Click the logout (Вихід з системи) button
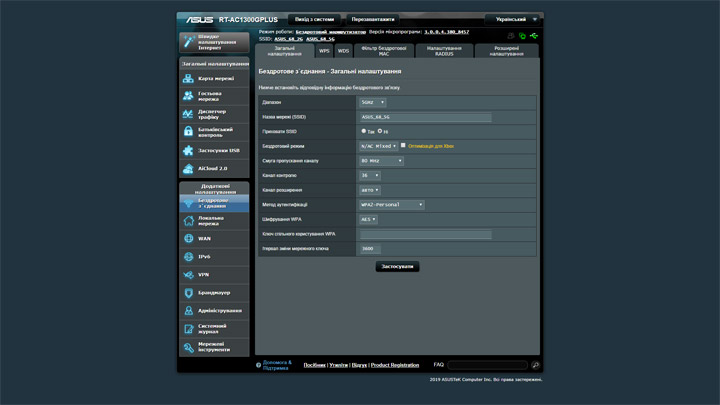This screenshot has width=720, height=405. (315, 19)
